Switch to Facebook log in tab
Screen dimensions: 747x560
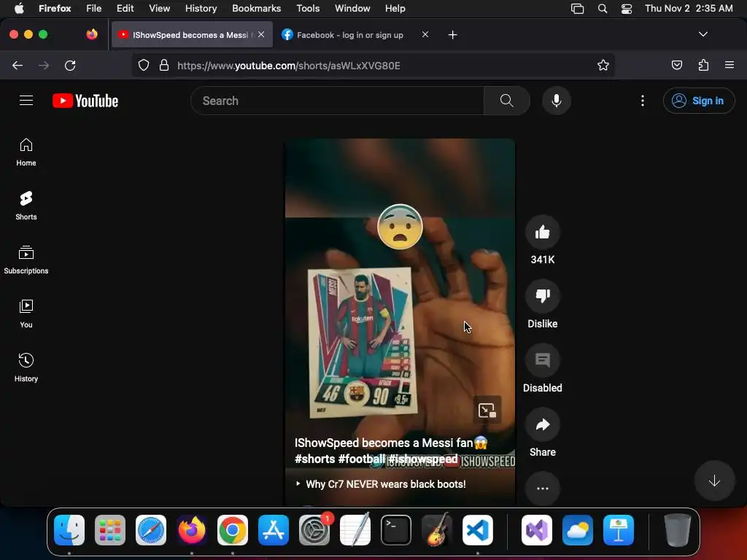coord(349,35)
